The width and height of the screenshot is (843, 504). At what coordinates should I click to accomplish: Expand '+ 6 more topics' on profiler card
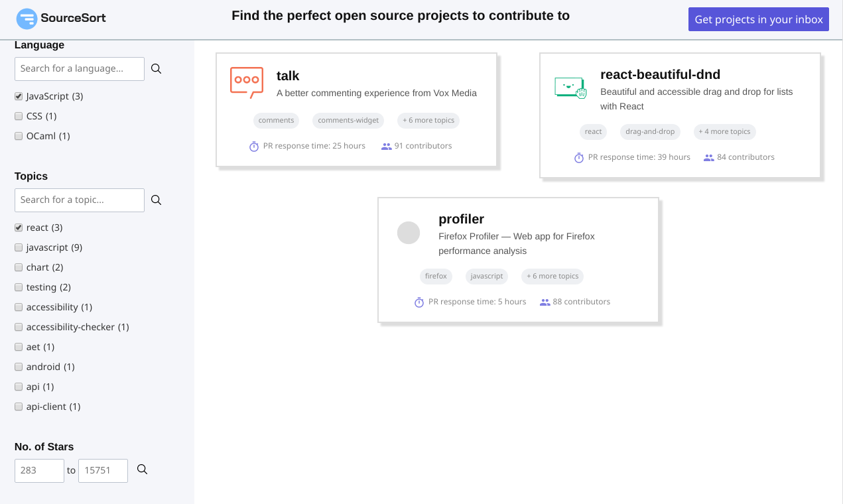pos(552,276)
